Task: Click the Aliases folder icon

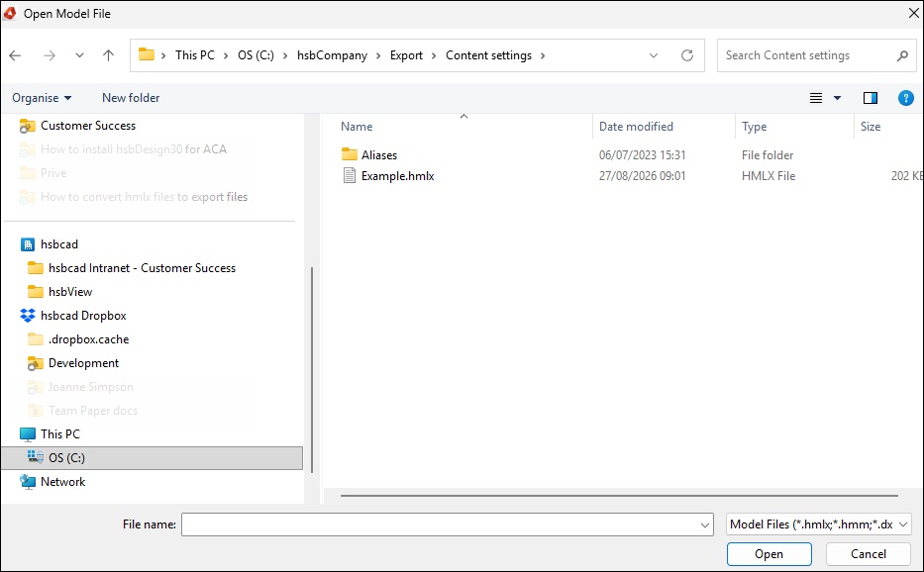Action: 350,154
